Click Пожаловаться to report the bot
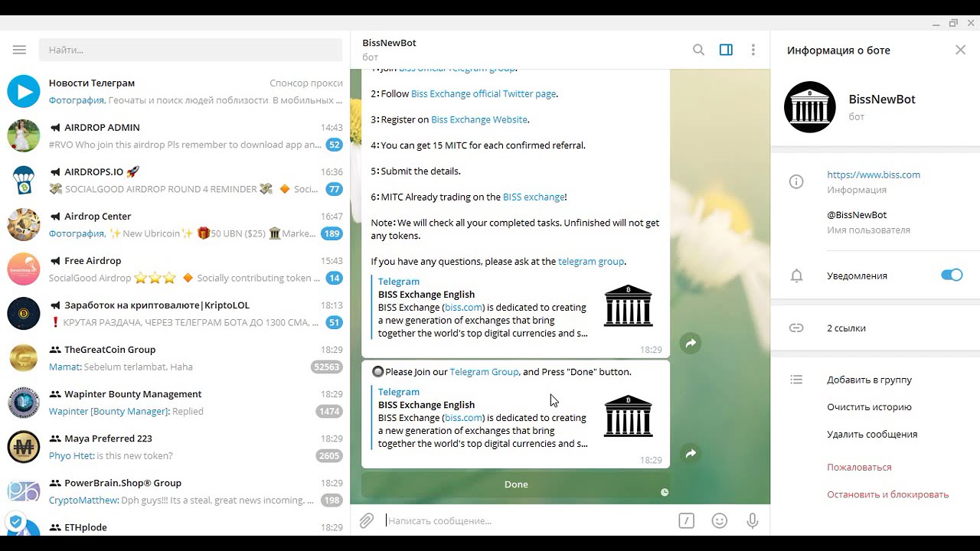The image size is (980, 551). (x=859, y=467)
